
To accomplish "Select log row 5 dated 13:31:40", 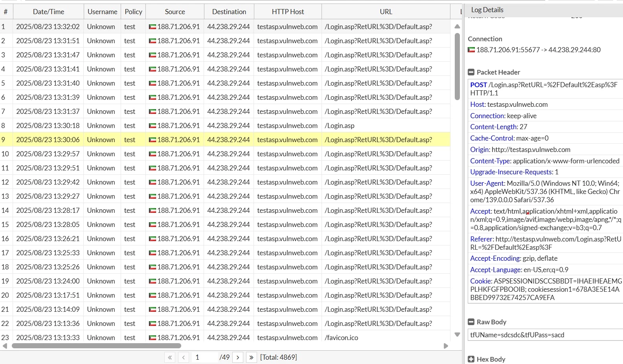I will click(x=225, y=83).
